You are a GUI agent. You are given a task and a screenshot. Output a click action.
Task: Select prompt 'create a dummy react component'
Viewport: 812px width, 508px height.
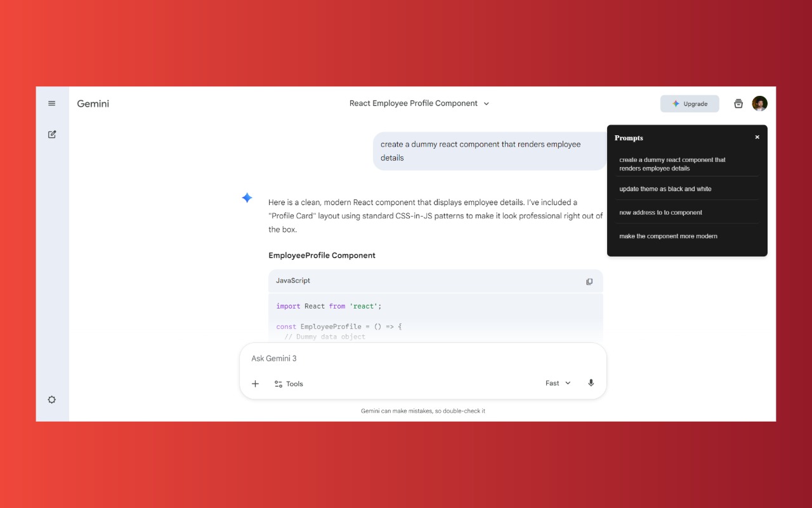(x=687, y=164)
